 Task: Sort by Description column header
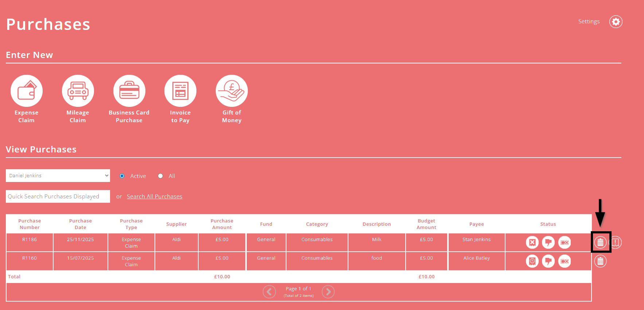(377, 224)
